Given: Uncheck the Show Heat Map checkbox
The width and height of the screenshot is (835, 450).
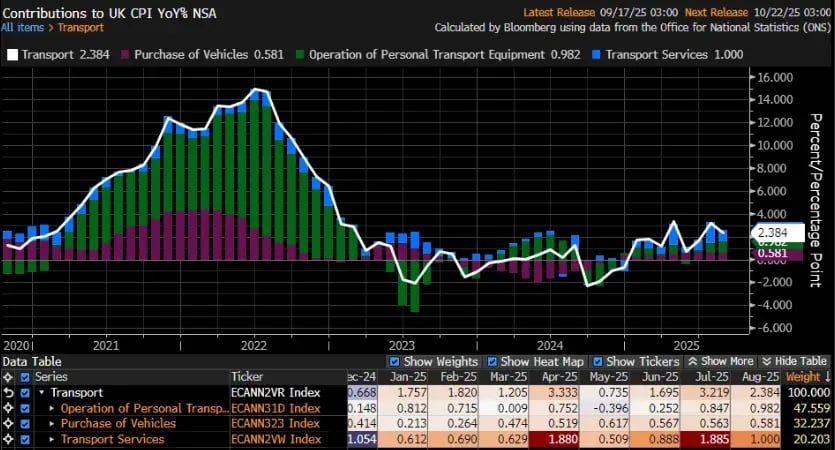Looking at the screenshot, I should coord(491,361).
